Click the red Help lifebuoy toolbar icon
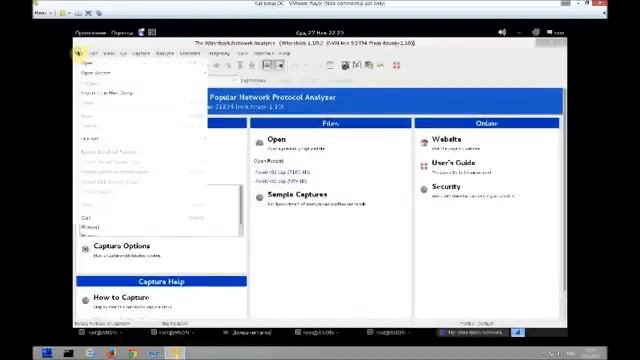 tap(396, 65)
